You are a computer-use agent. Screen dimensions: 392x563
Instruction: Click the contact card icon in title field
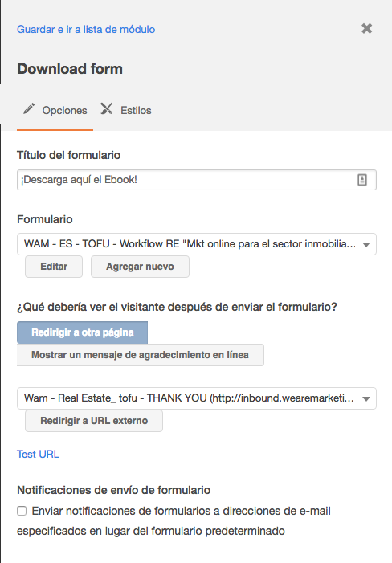click(x=362, y=180)
